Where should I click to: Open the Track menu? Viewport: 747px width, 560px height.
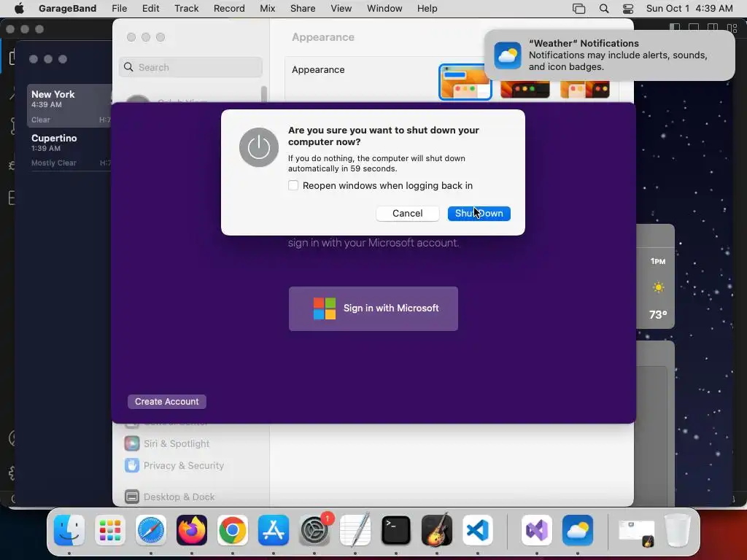pyautogui.click(x=186, y=8)
